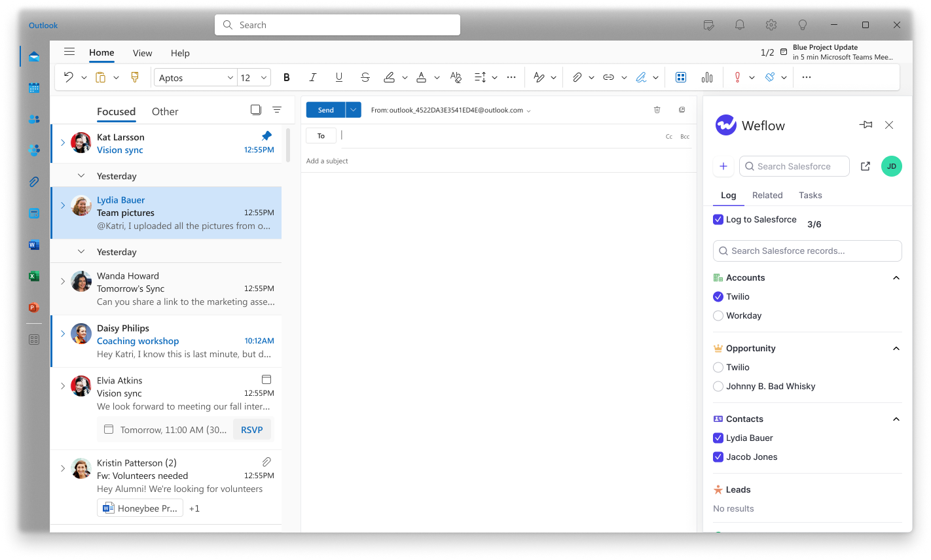Switch to the Other inbox tab
The height and width of the screenshot is (560, 931).
point(165,111)
